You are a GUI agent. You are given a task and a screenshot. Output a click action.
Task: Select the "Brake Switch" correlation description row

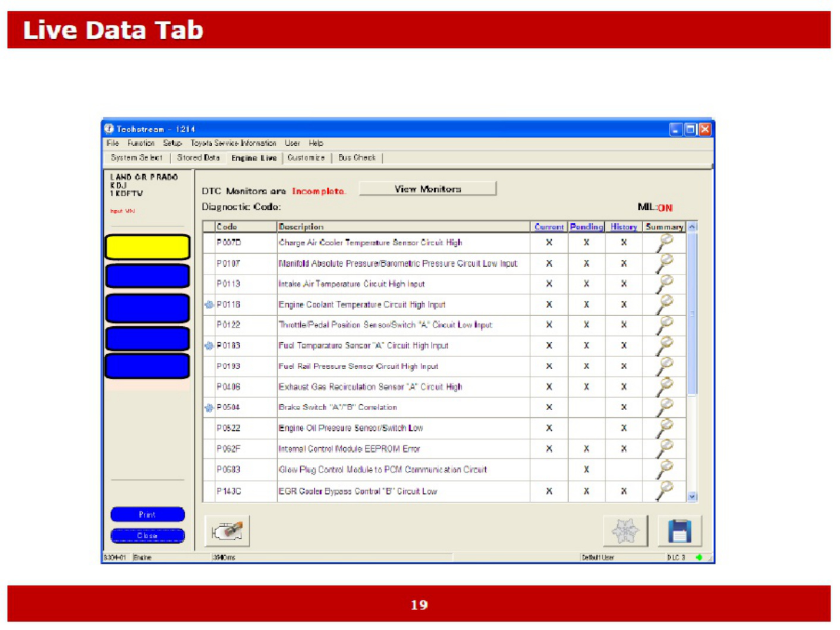(338, 408)
